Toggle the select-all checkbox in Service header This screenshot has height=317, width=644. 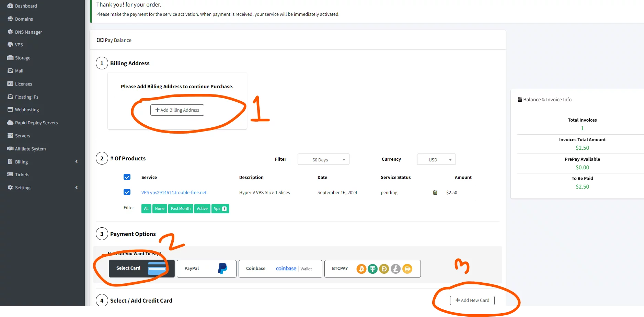[x=127, y=177]
